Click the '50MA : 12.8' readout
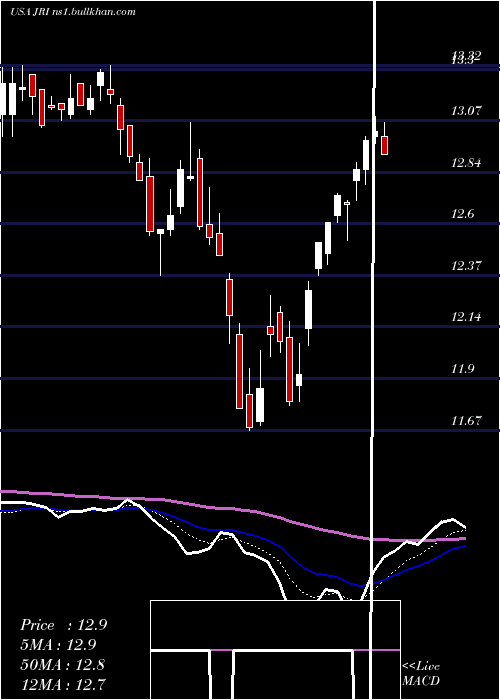Image resolution: width=500 pixels, height=700 pixels. (x=62, y=664)
